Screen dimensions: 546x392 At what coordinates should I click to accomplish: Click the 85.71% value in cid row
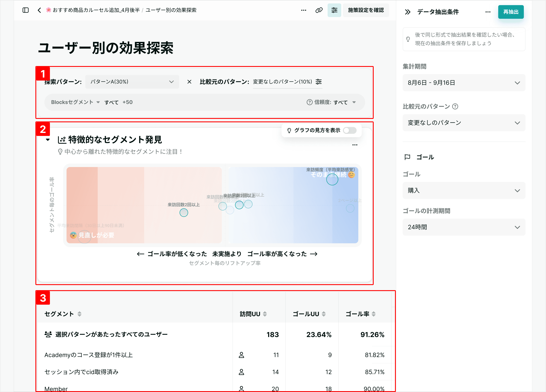point(374,372)
